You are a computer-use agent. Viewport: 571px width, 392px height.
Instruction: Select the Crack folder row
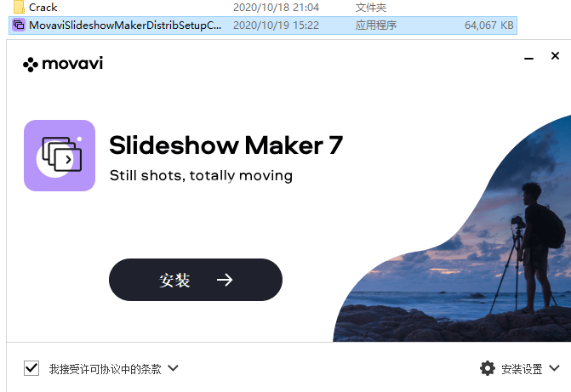(x=263, y=8)
